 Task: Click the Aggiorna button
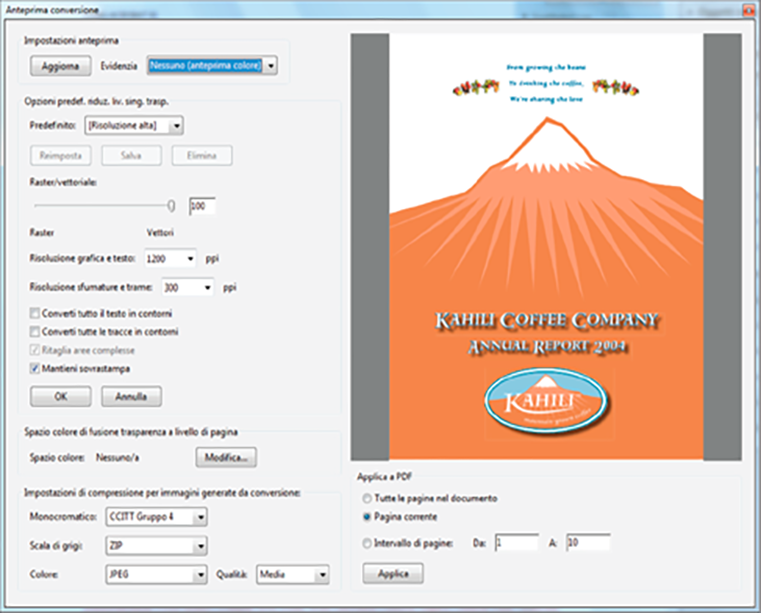click(x=60, y=66)
